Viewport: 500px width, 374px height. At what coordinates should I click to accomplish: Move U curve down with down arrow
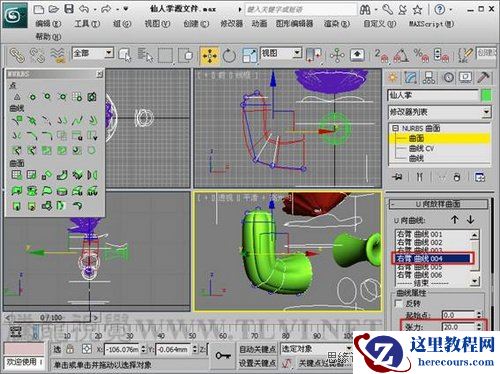(470, 220)
